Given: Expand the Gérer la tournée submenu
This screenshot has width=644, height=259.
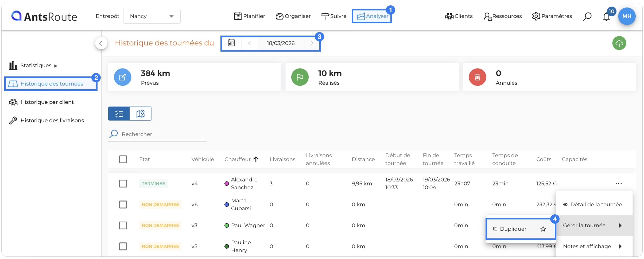Looking at the screenshot, I should coord(594,225).
